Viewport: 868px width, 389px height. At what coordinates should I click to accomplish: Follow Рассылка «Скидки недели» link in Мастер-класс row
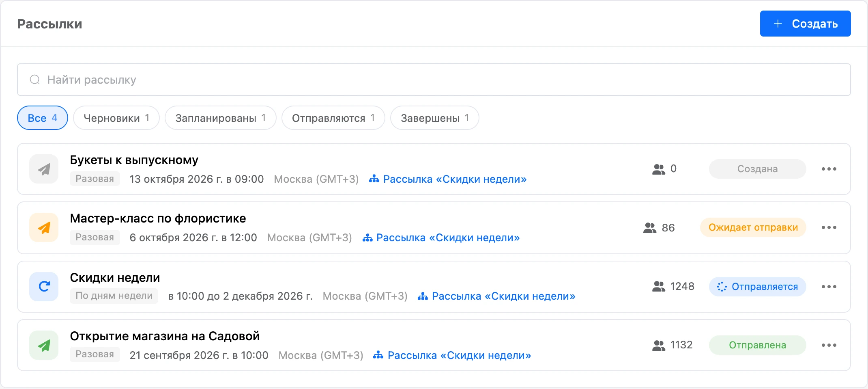(x=441, y=238)
